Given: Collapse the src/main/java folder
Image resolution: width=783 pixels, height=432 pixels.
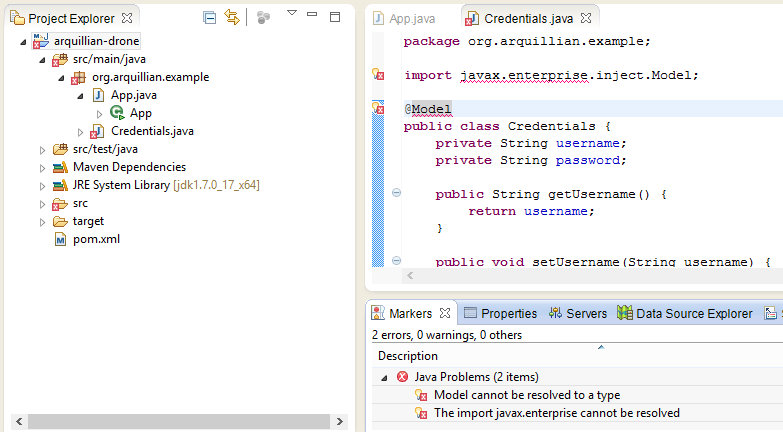Looking at the screenshot, I should [42, 60].
